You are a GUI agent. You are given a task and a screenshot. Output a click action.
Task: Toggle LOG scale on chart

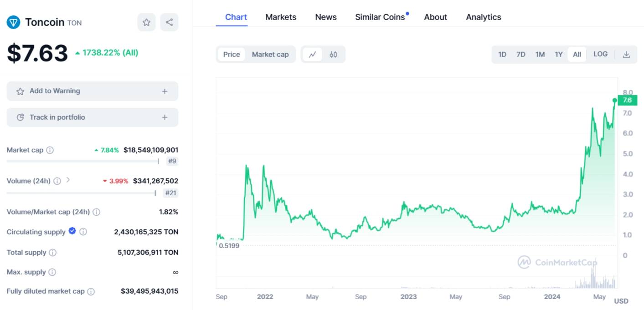(x=601, y=54)
